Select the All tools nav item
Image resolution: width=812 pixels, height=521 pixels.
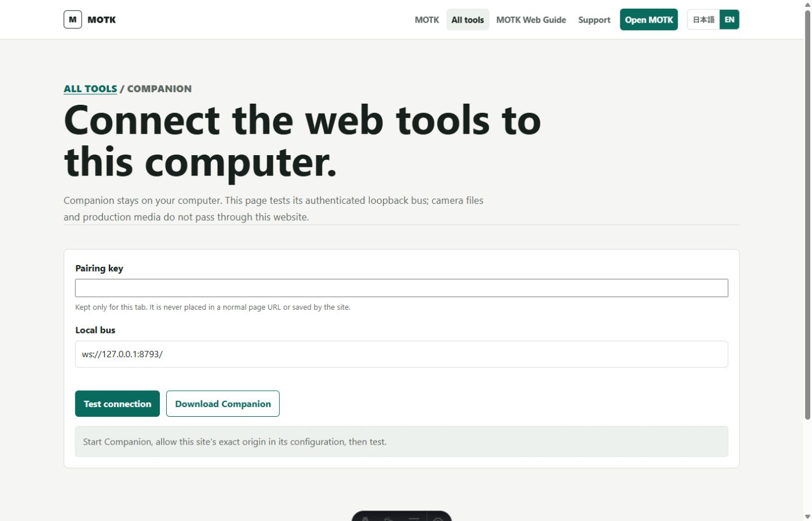(x=467, y=20)
